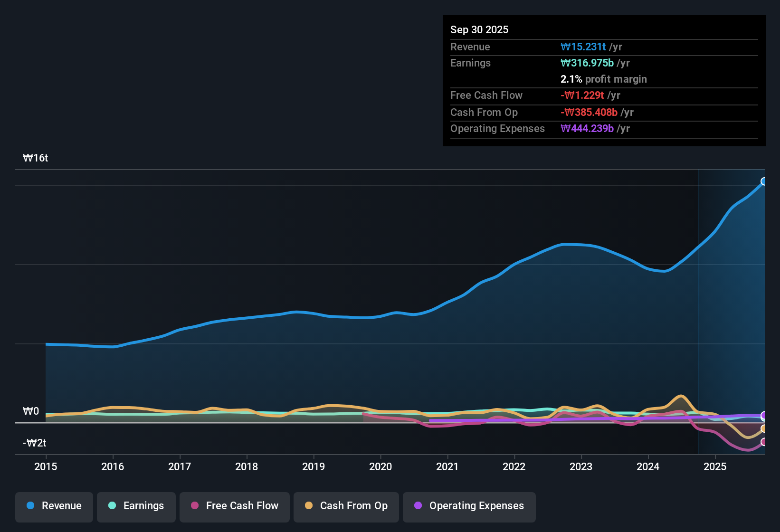
Task: Click the orange Cash From Op legend dot
Action: click(309, 506)
